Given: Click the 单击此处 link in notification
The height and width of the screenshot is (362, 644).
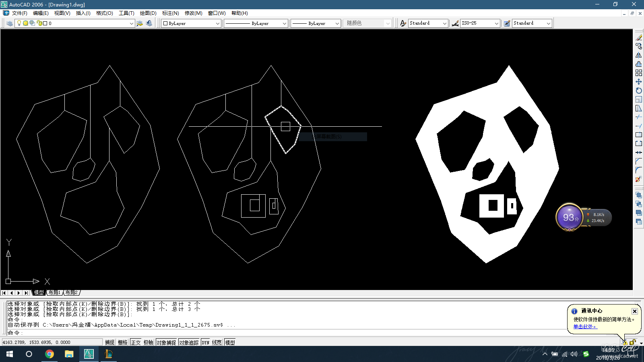Looking at the screenshot, I should (x=585, y=327).
